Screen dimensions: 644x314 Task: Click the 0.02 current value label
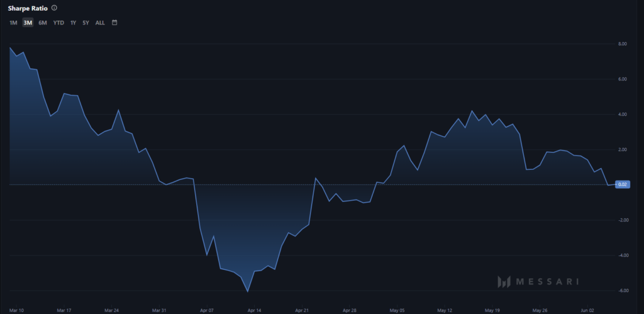point(622,184)
